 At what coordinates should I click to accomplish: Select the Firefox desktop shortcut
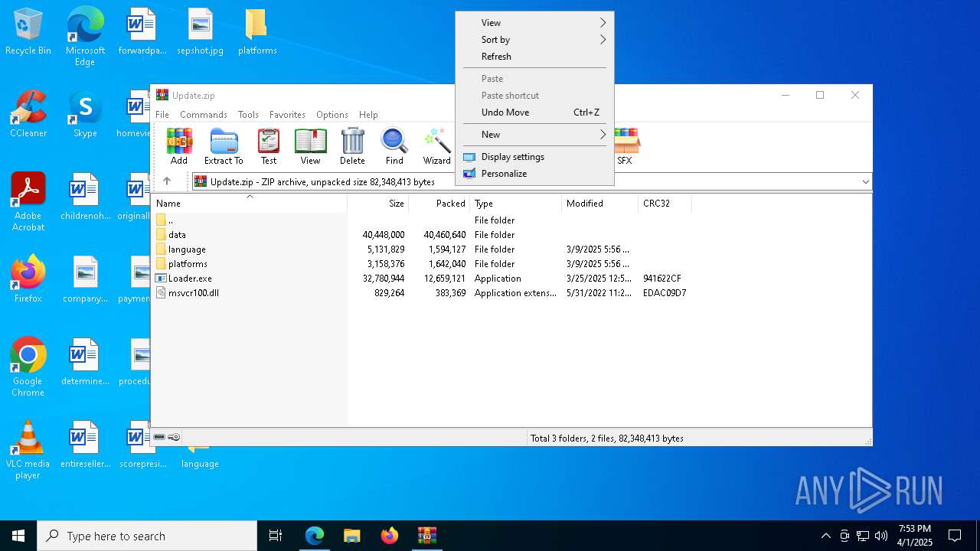tap(28, 279)
